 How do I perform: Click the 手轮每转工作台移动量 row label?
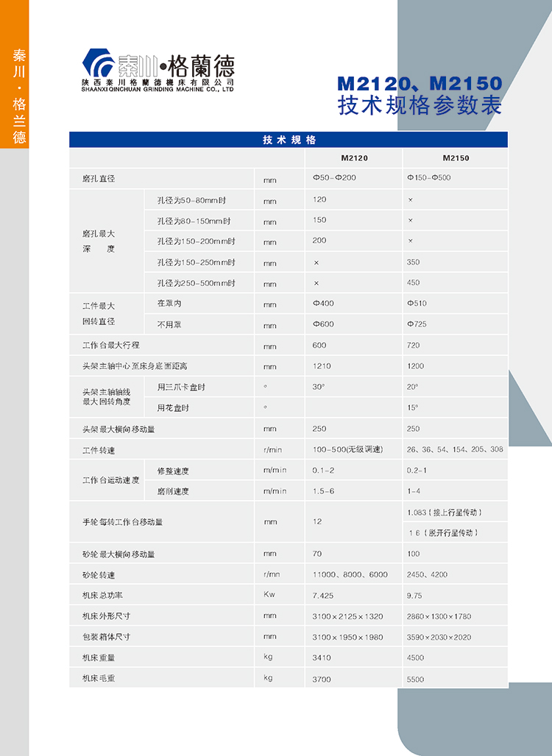pyautogui.click(x=122, y=521)
